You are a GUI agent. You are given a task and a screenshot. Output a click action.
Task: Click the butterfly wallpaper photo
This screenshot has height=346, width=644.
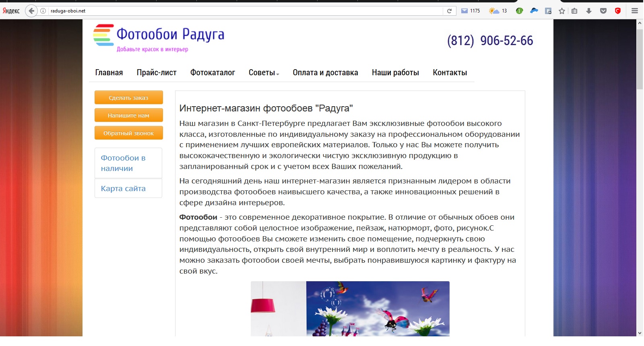tap(350, 309)
